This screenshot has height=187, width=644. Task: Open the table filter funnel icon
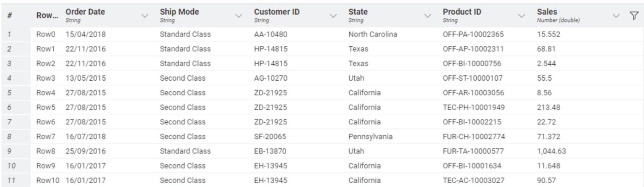634,16
